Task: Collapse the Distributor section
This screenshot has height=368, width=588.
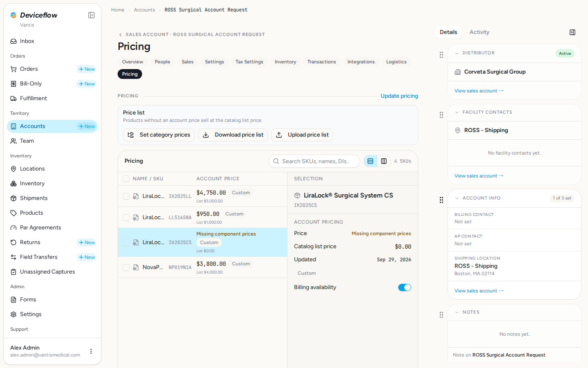Action: [457, 53]
